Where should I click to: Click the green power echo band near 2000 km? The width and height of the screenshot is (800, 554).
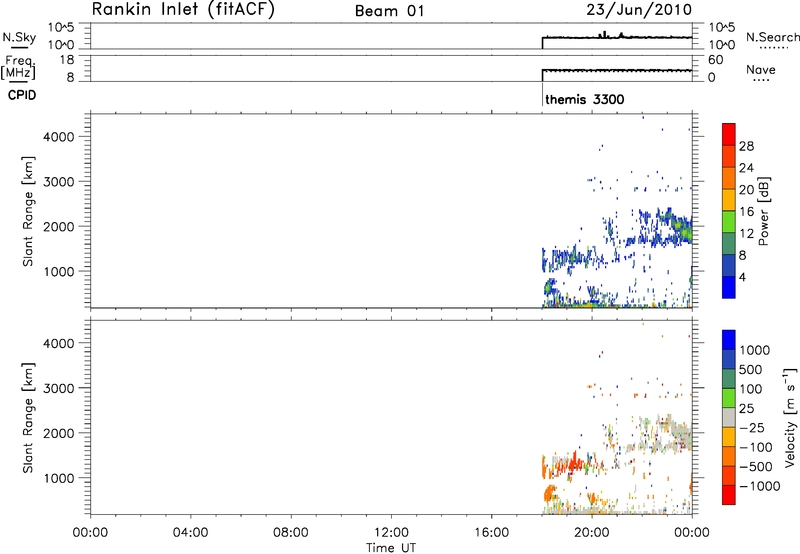pos(681,229)
